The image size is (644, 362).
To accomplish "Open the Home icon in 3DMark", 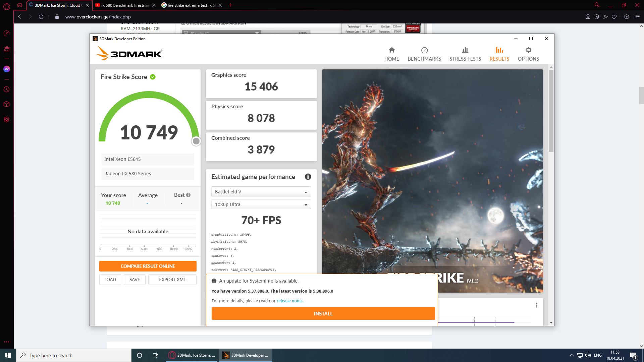I will coord(391,50).
